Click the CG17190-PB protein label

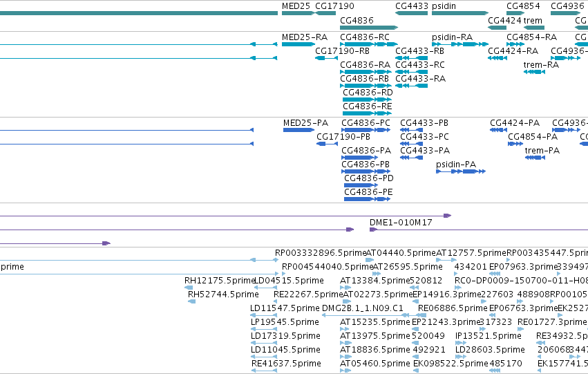343,137
